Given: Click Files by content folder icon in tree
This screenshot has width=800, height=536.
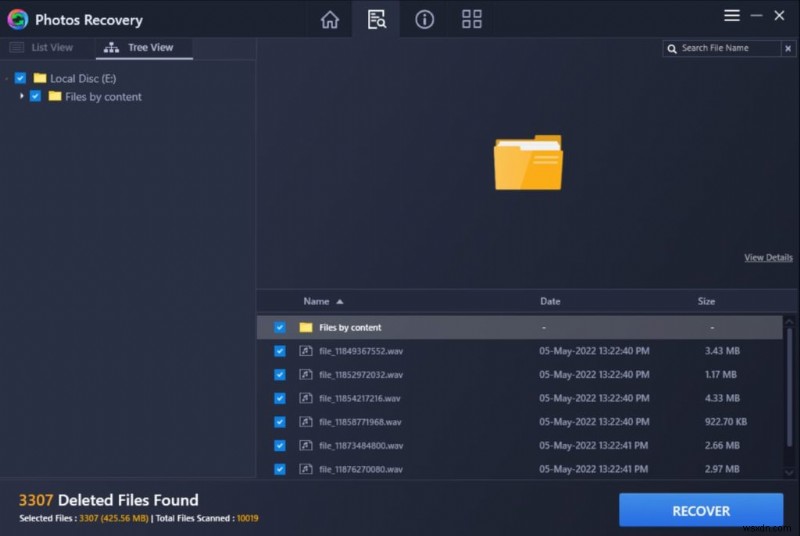Looking at the screenshot, I should click(x=55, y=96).
